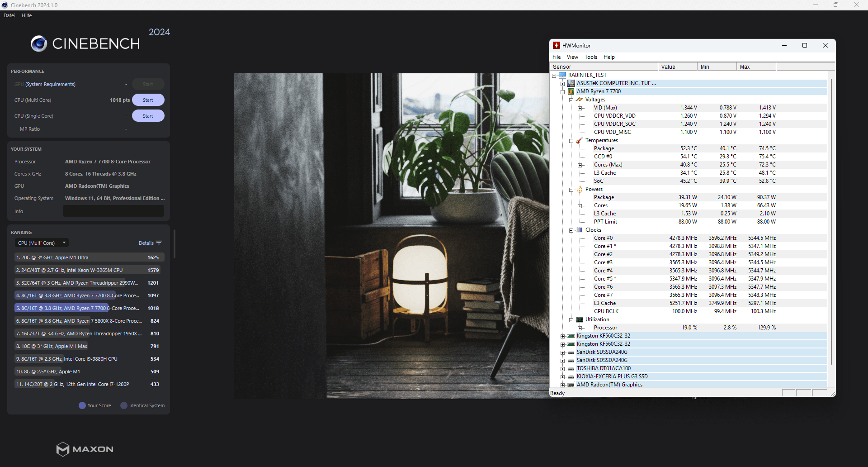Screen dimensions: 868x467
Task: Open the Hilfe menu in Cinebench
Action: point(27,15)
